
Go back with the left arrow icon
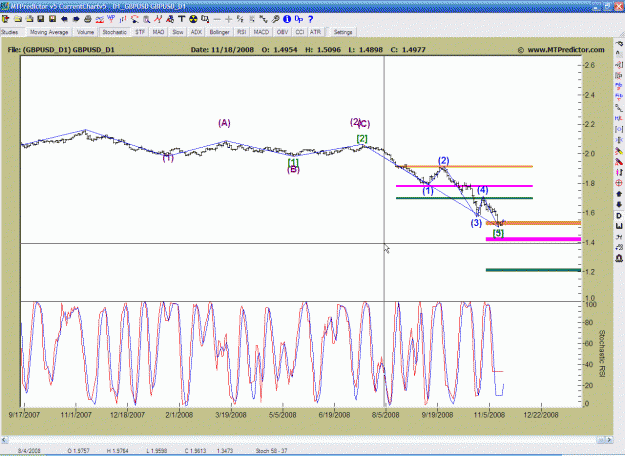[x=64, y=19]
